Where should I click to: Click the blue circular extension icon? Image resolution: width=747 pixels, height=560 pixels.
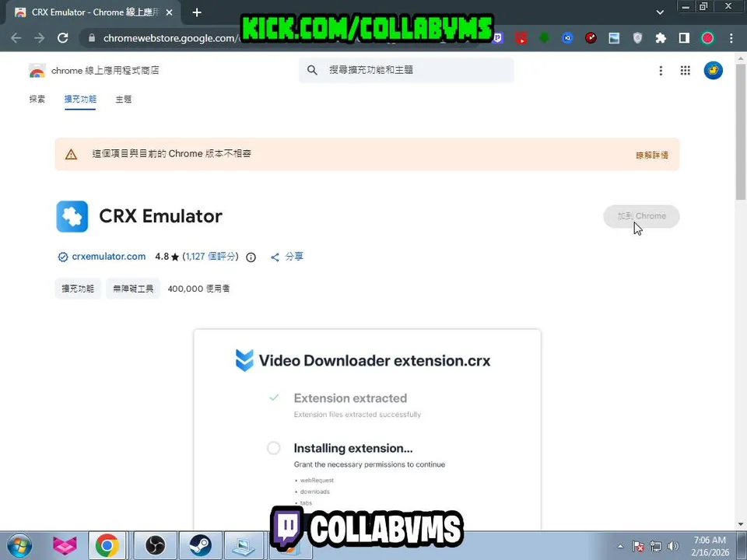click(x=567, y=38)
